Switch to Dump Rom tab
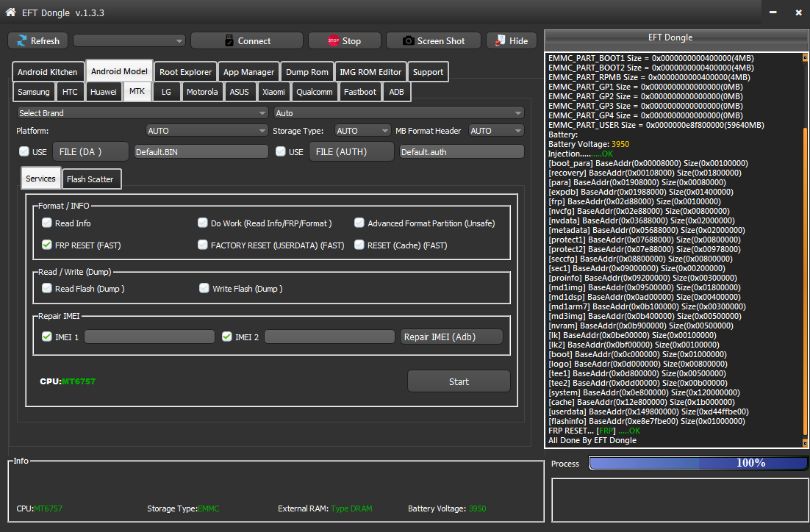The image size is (810, 532). click(307, 72)
